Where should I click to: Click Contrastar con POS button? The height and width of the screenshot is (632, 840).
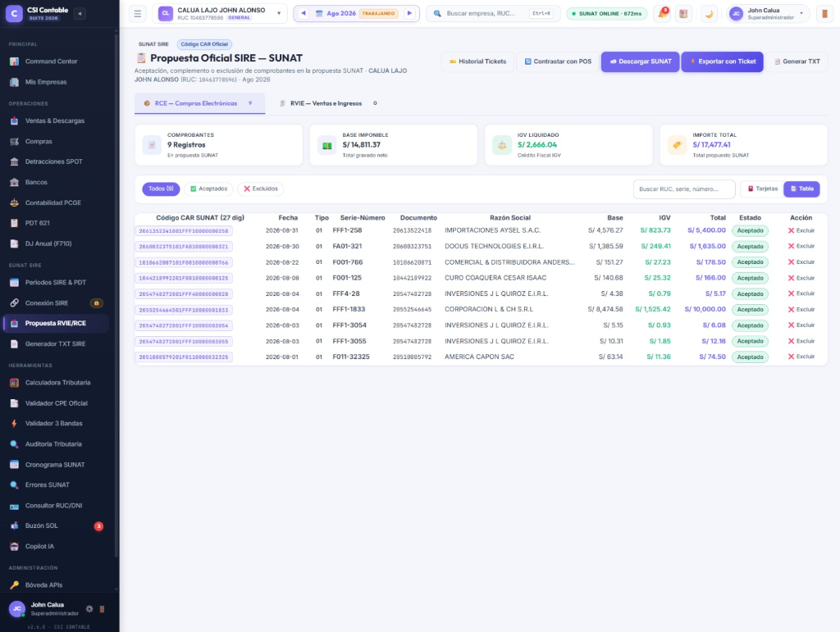(x=558, y=61)
